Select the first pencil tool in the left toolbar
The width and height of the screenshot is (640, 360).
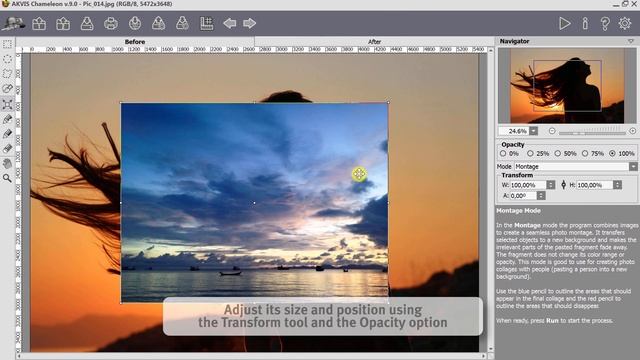coord(7,119)
